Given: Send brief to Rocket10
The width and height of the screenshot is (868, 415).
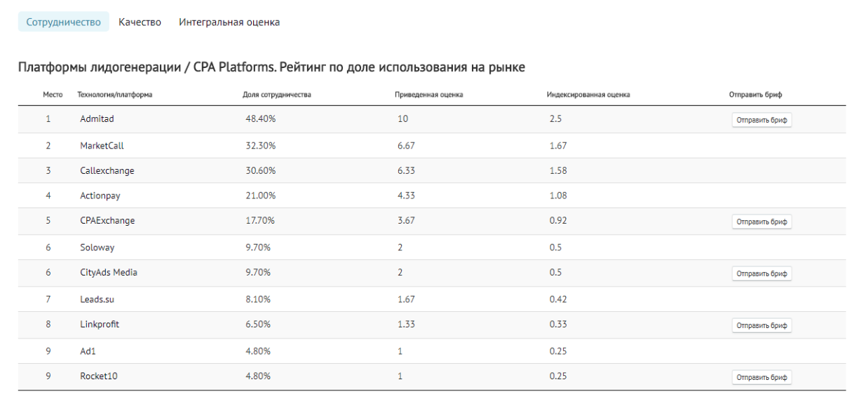Looking at the screenshot, I should pos(761,377).
